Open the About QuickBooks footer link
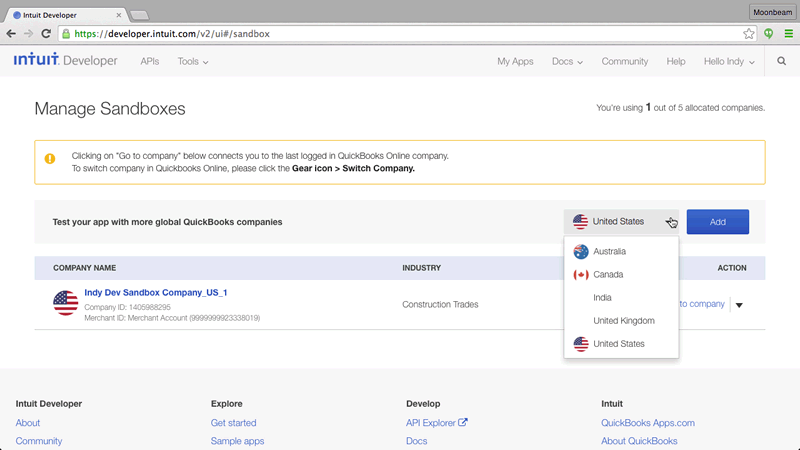Screen dimensions: 800x450 pyautogui.click(x=639, y=441)
